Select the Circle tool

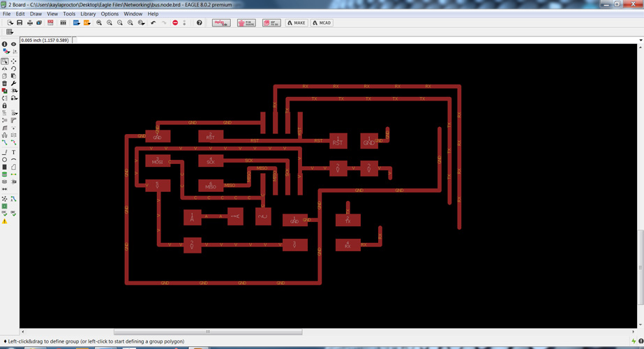(4, 160)
